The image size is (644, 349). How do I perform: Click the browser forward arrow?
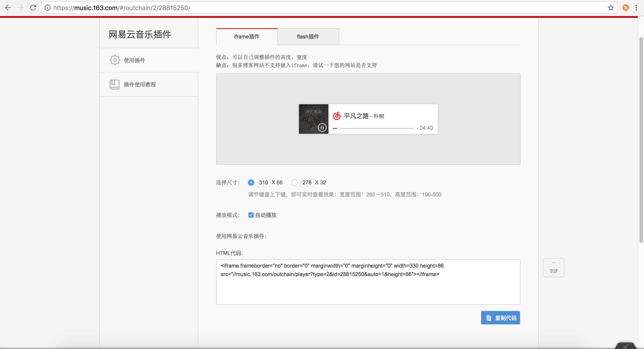click(x=21, y=8)
